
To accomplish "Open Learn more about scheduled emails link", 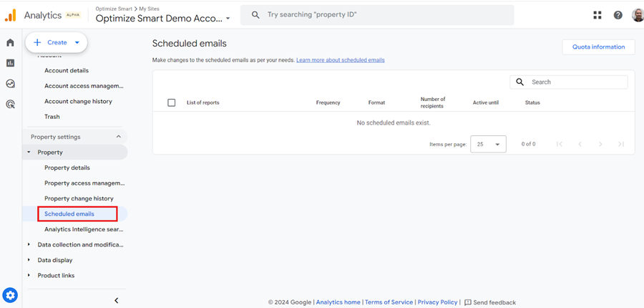I will click(341, 60).
